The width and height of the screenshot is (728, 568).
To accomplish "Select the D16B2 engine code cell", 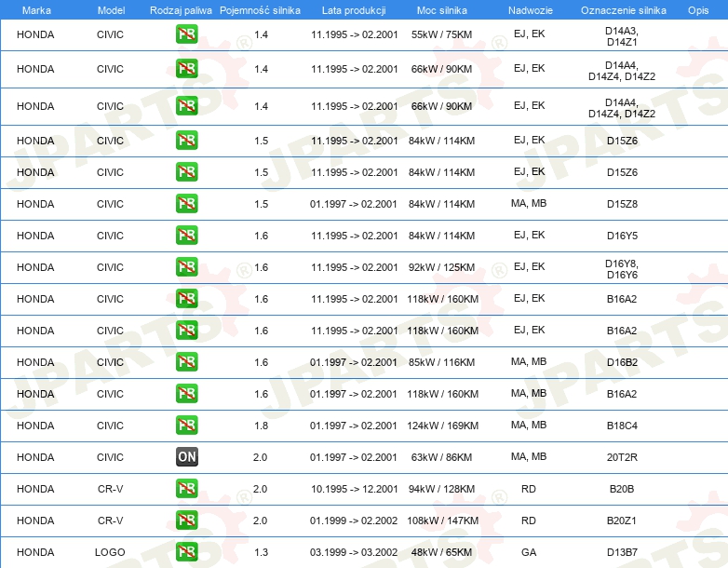I will coord(622,362).
